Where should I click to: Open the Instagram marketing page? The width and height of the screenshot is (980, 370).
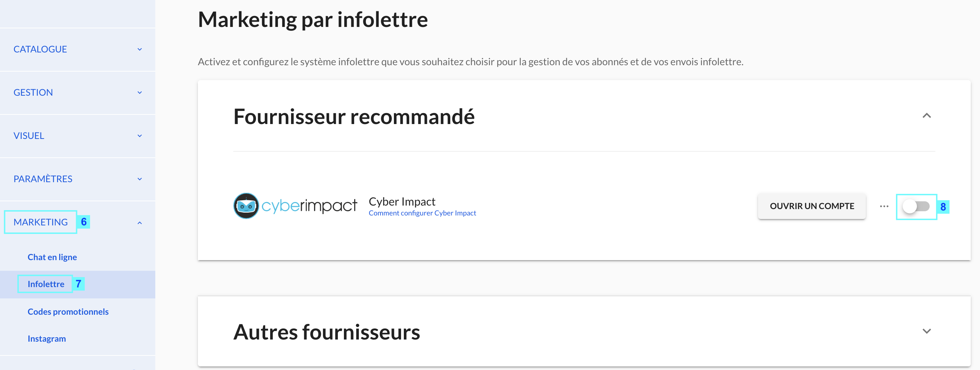(x=47, y=338)
